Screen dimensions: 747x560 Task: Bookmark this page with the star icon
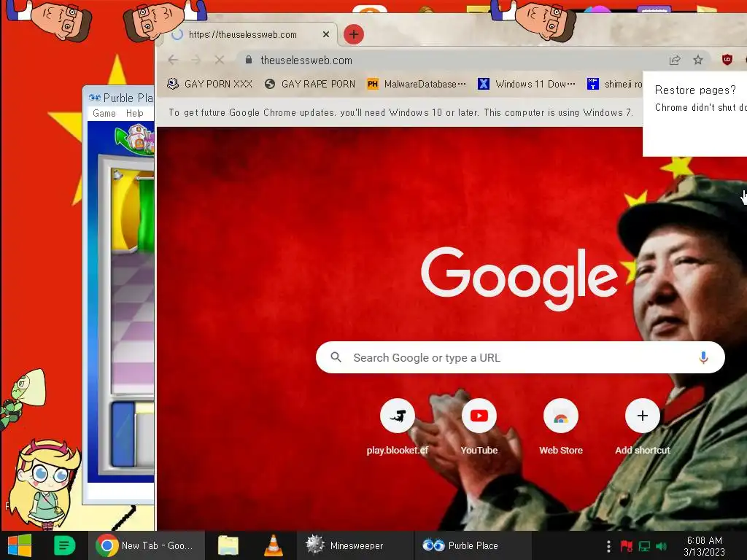click(x=698, y=60)
